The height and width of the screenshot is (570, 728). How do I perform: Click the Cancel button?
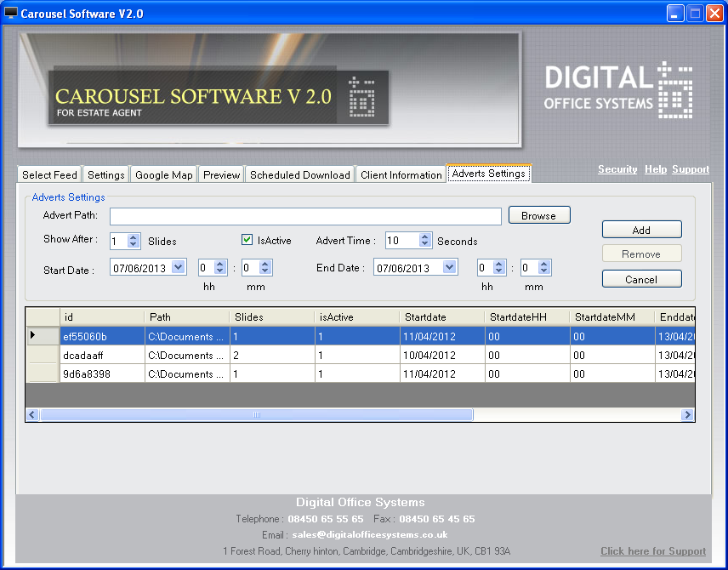(x=641, y=279)
